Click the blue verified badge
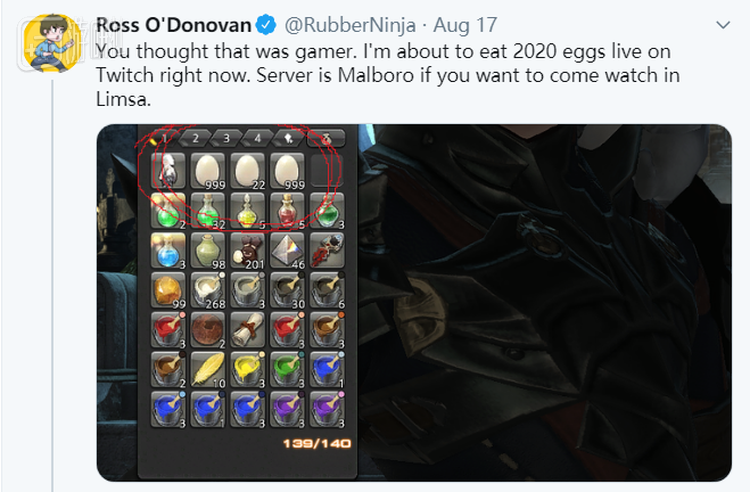Screen dimensions: 750x492 tap(266, 25)
